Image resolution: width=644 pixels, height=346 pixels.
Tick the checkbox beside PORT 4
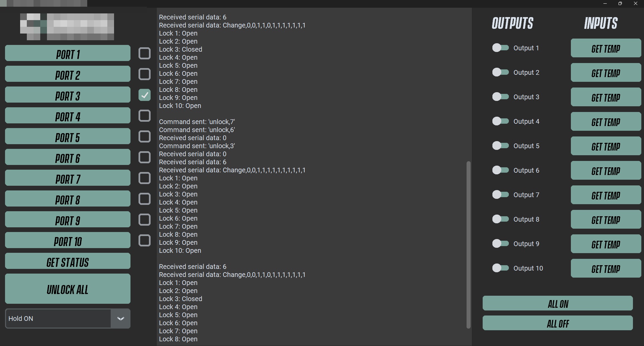(145, 116)
